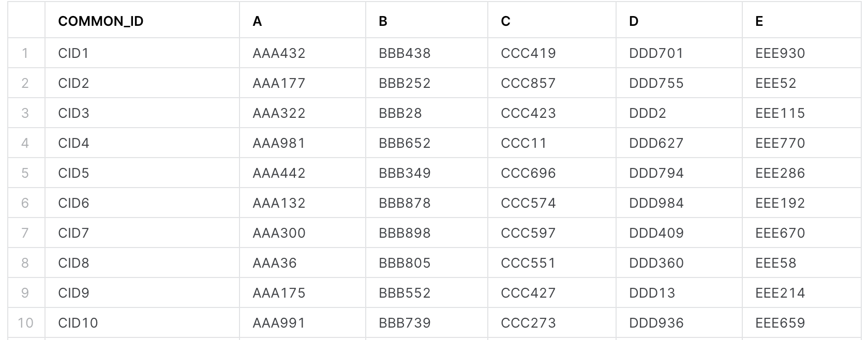Click row number 5
The height and width of the screenshot is (340, 868).
coord(25,173)
